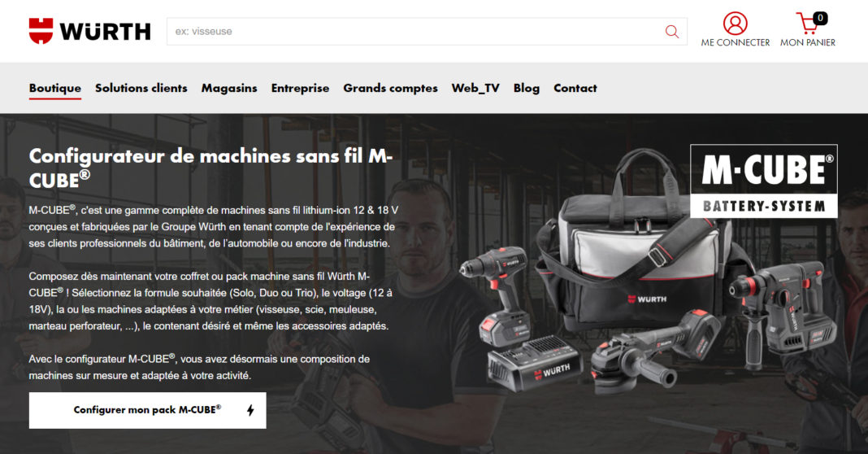Click the rotary hammer drill image
The image size is (868, 454).
(x=783, y=313)
